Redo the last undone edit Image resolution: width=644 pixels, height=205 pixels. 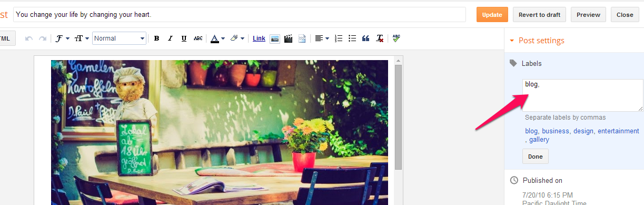pos(42,38)
